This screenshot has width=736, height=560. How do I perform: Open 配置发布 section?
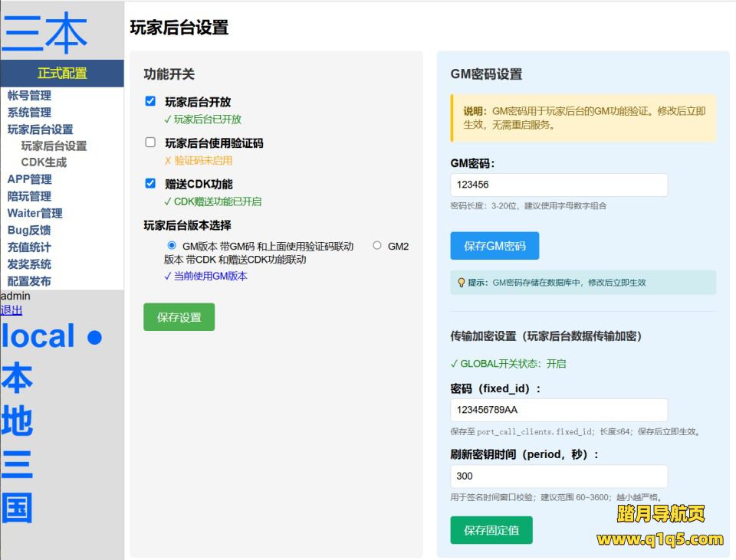coord(29,280)
